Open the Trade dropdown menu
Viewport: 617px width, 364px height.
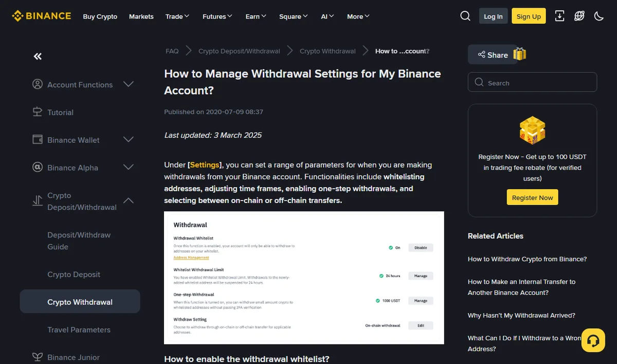click(x=177, y=16)
